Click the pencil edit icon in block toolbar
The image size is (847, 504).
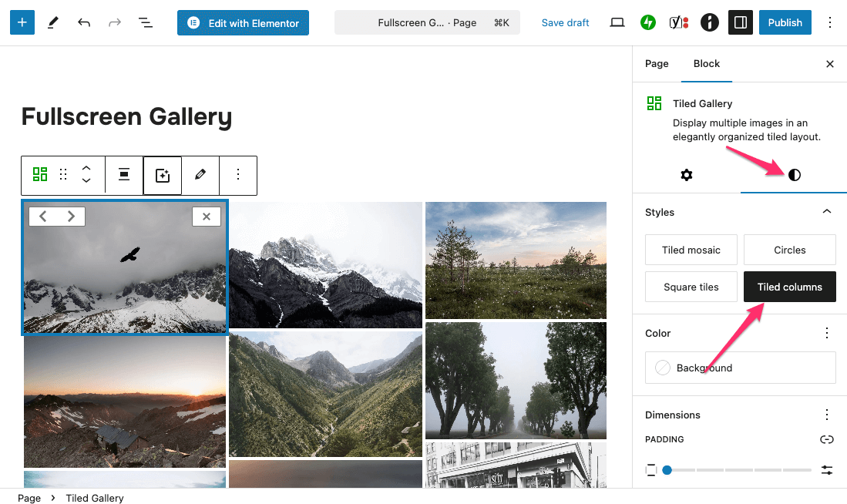point(200,175)
